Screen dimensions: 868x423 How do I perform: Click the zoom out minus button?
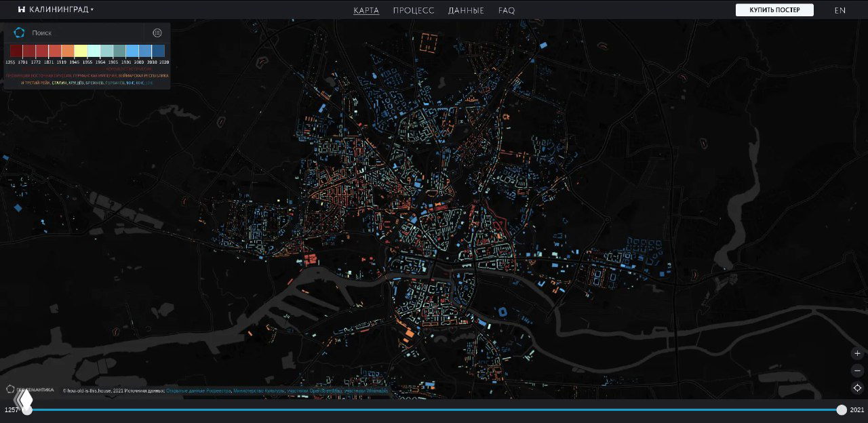tap(857, 371)
